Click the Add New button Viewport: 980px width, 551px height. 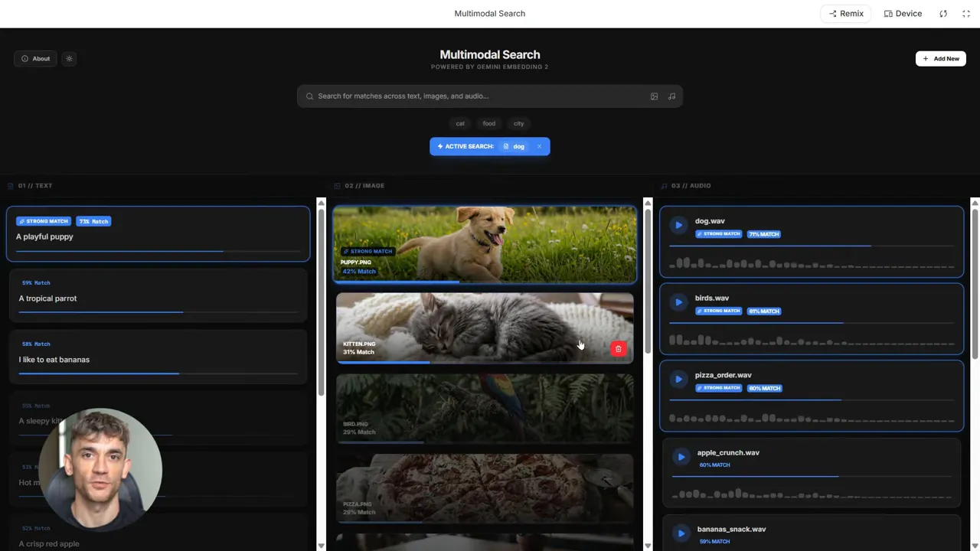click(941, 59)
